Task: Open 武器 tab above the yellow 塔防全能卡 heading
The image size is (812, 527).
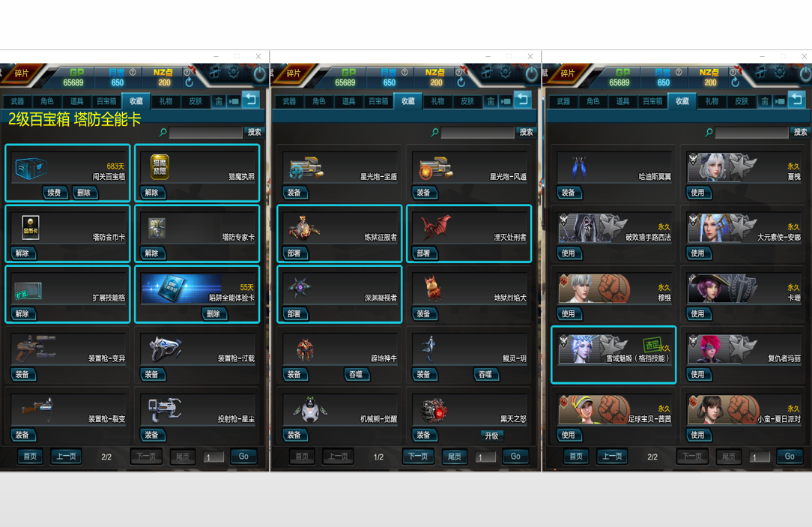Action: (18, 101)
